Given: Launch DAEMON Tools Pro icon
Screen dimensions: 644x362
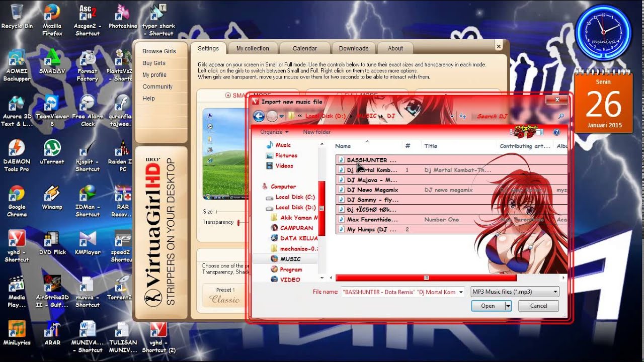Looking at the screenshot, I should (x=17, y=156).
